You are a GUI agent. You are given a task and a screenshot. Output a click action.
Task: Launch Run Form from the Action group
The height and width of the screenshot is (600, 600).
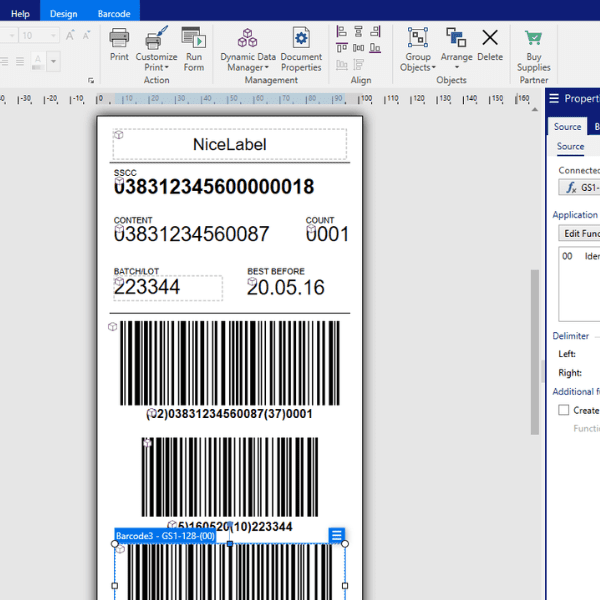(194, 39)
